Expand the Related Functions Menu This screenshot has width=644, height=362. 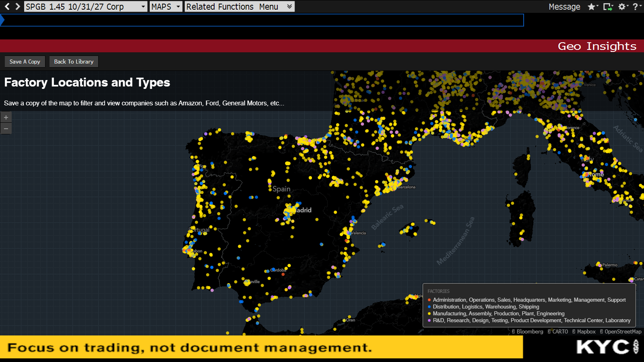tap(239, 6)
